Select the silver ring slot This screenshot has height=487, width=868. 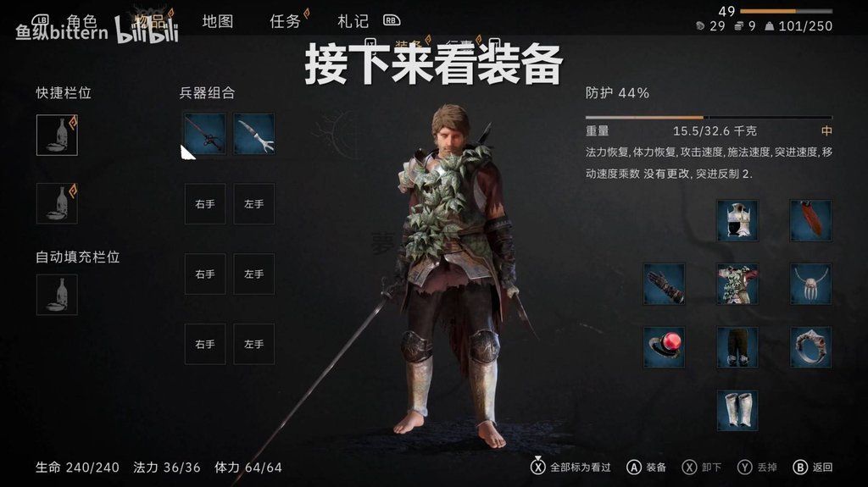click(x=810, y=347)
